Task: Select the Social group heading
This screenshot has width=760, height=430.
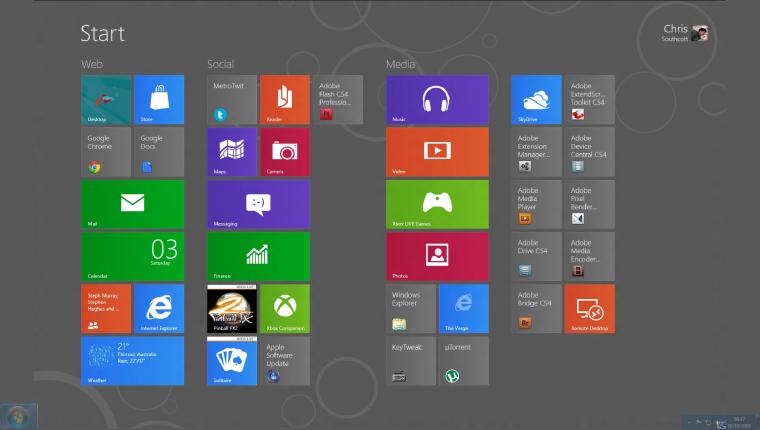Action: tap(221, 64)
